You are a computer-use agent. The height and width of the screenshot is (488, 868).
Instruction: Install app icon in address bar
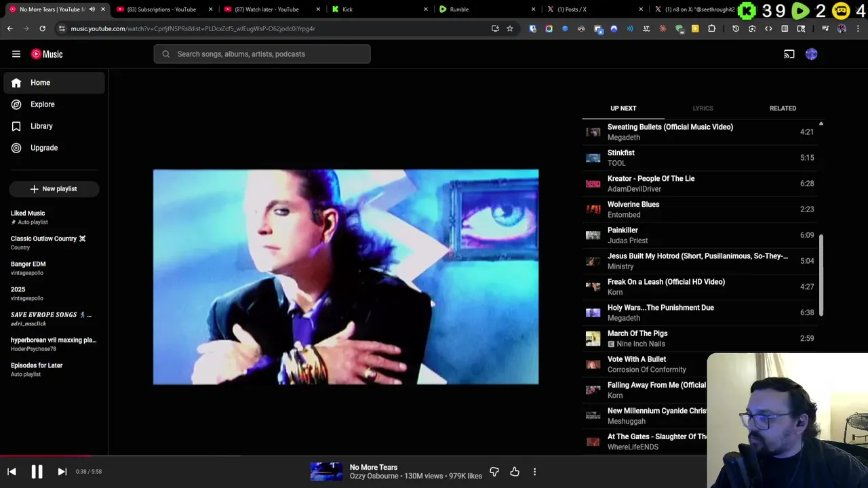(495, 28)
